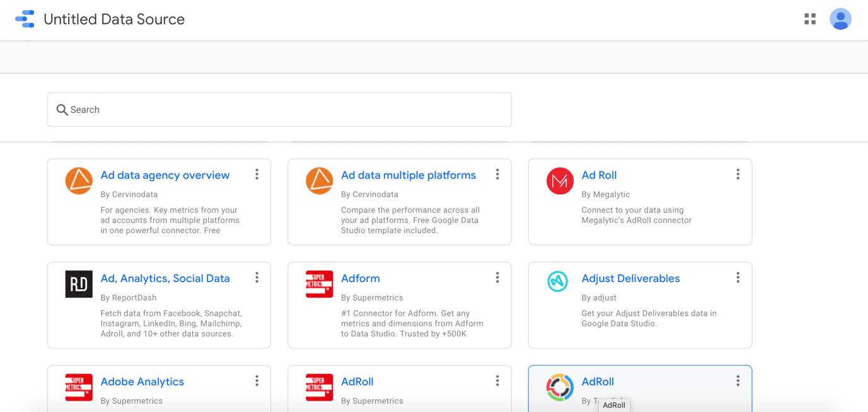Viewport: 868px width, 412px height.
Task: Open more options for Adobe Analytics
Action: click(257, 381)
